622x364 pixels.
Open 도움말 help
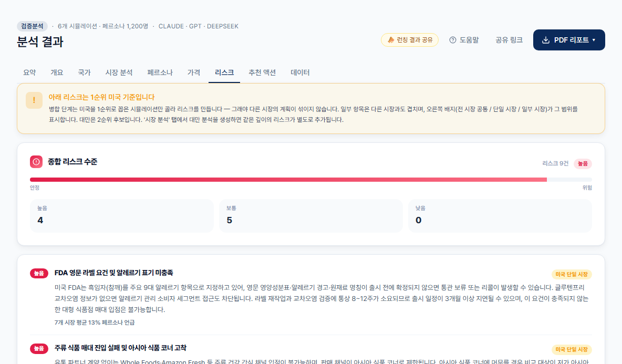click(464, 40)
